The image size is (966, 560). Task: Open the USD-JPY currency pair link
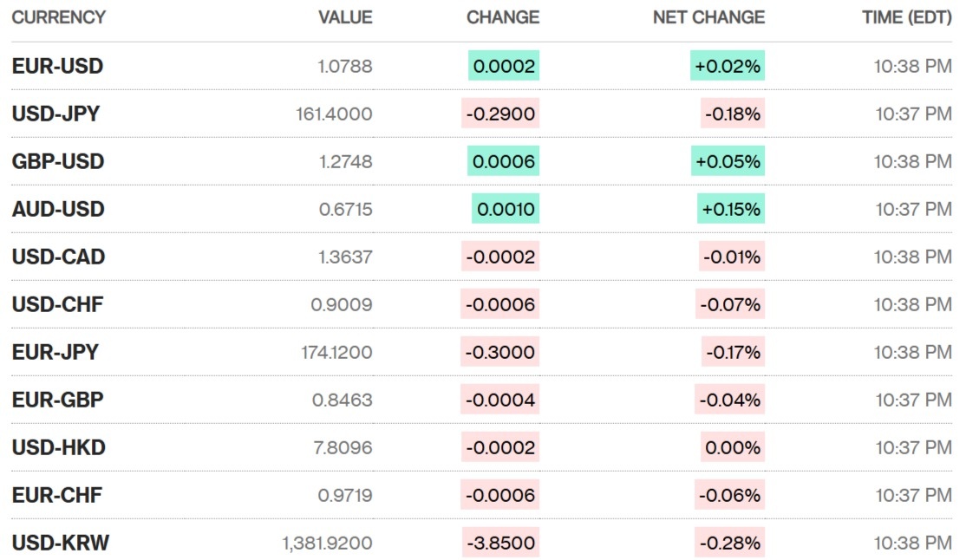click(55, 114)
